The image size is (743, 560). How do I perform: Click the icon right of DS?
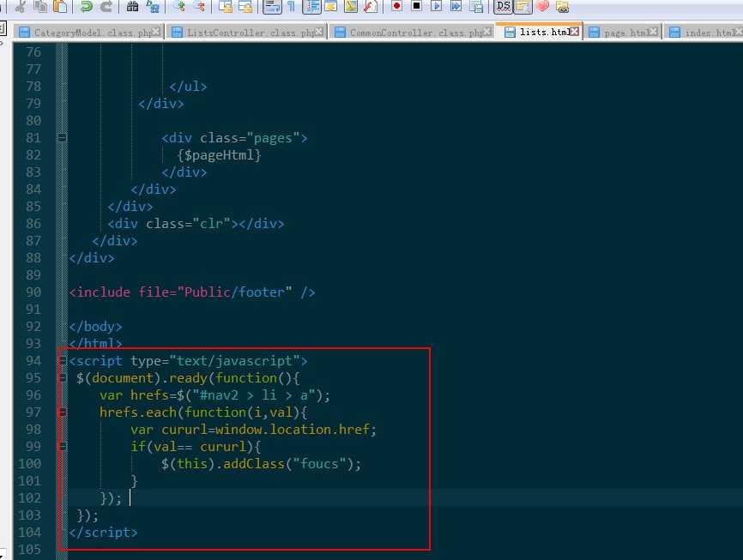(523, 7)
